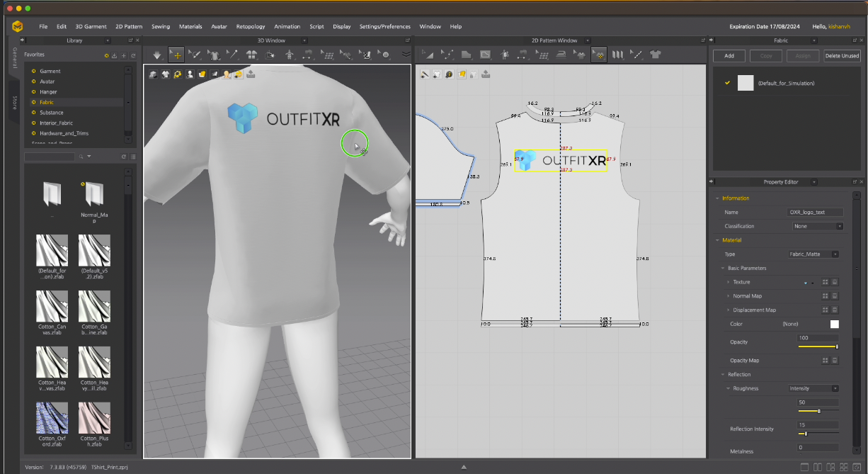This screenshot has height=474, width=868.
Task: Click the Roughness slider below value 50
Action: click(x=818, y=411)
